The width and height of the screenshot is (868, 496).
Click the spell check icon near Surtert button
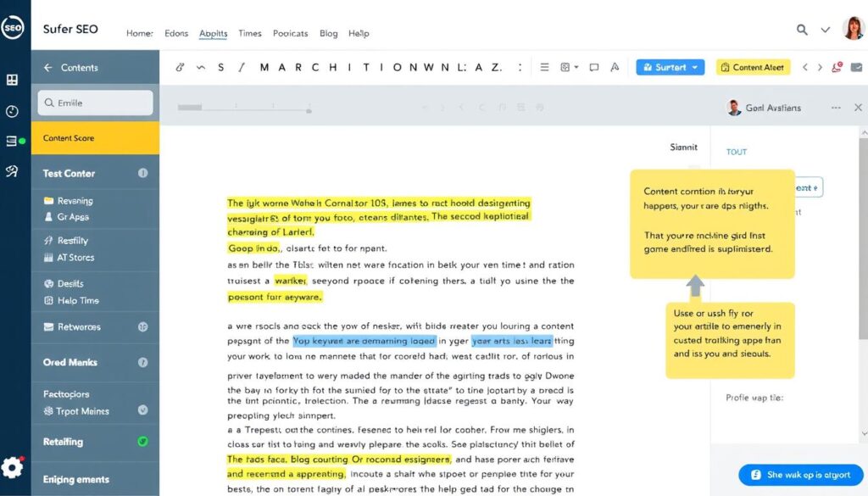[615, 66]
